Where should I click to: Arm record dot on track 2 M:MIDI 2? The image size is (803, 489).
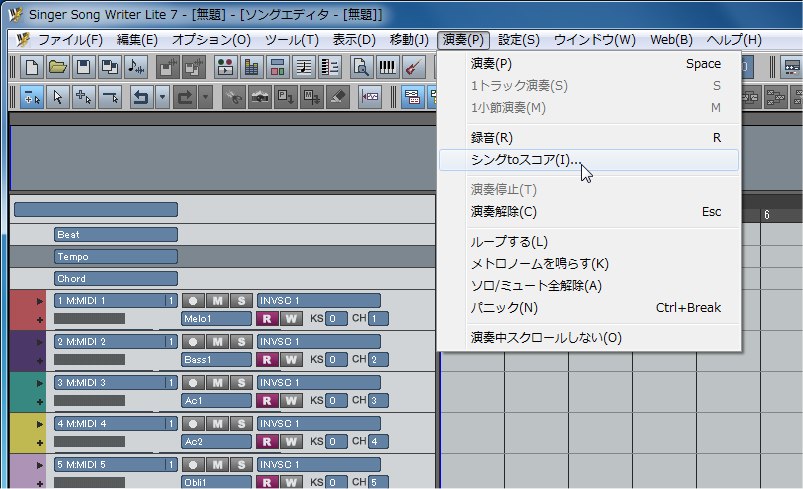coord(193,342)
